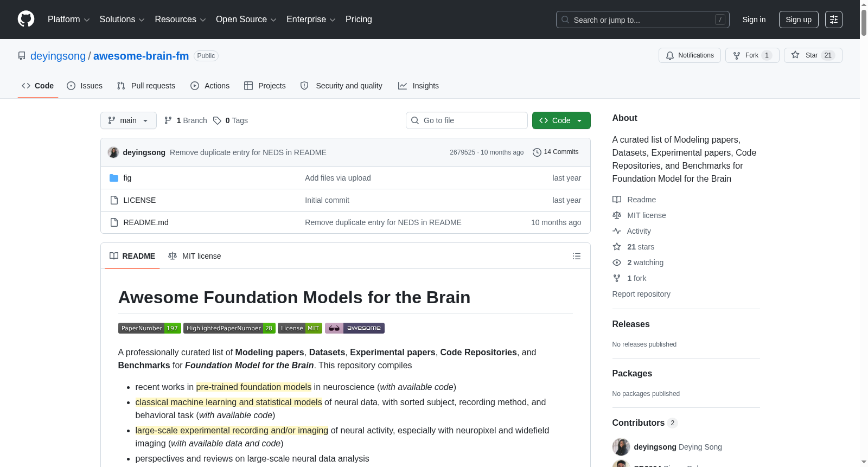Switch to the Pull requests tab
The image size is (868, 467).
pyautogui.click(x=146, y=86)
